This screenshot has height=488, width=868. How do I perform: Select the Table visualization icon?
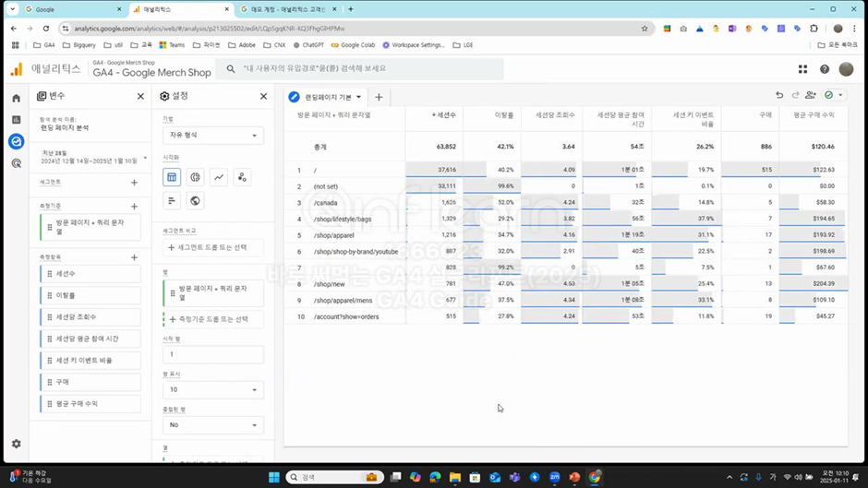click(172, 177)
